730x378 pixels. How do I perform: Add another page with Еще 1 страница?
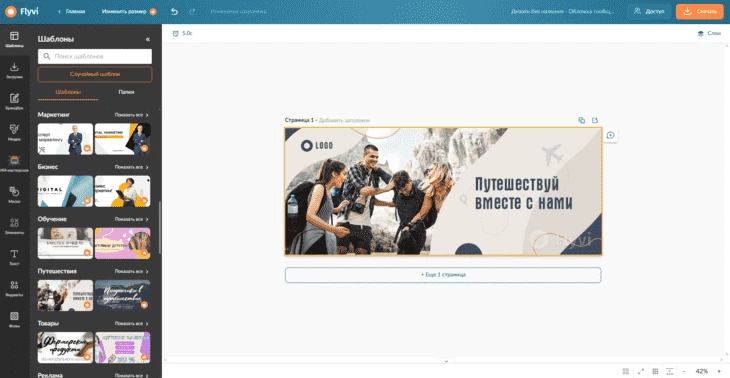pyautogui.click(x=443, y=275)
